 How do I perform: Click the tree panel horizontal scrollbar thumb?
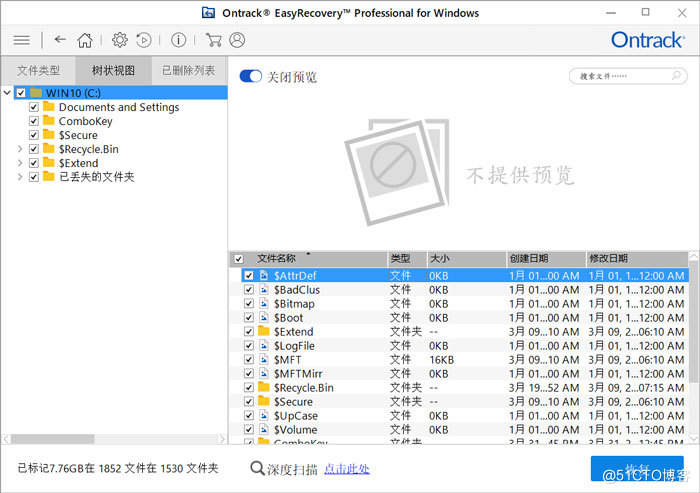pyautogui.click(x=53, y=439)
